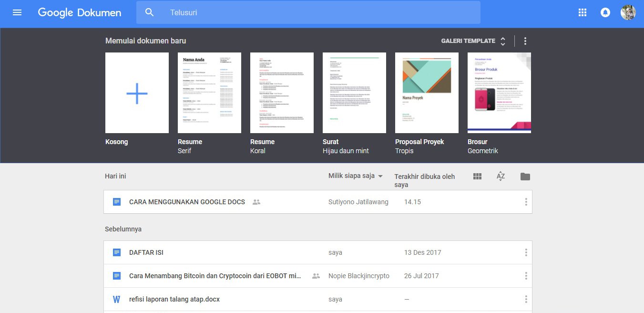Click Word icon of refisi laporan talang atap.docx
The width and height of the screenshot is (644, 313).
point(117,299)
